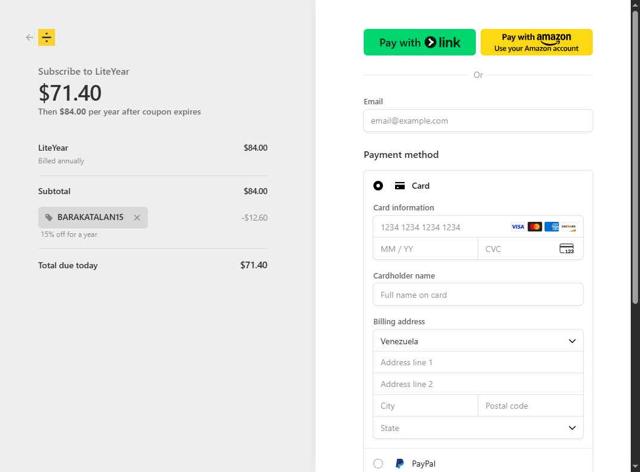Click the Visa card logo
The image size is (640, 472).
point(518,227)
